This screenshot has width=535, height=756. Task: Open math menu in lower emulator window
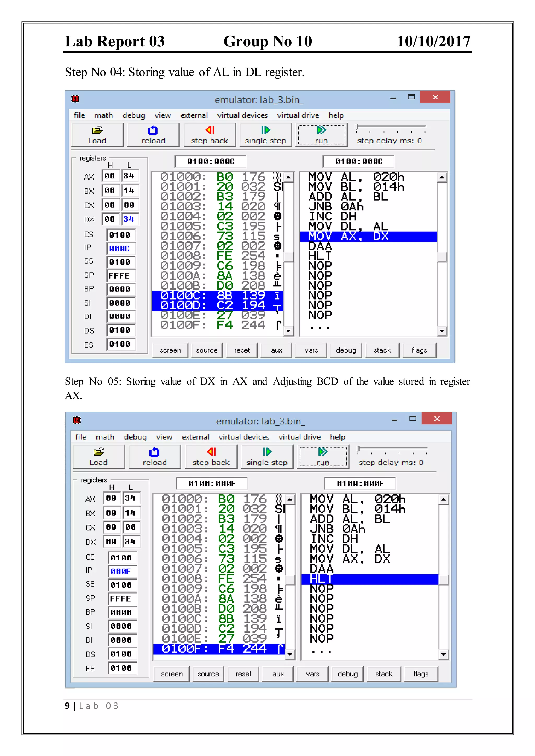[x=105, y=437]
